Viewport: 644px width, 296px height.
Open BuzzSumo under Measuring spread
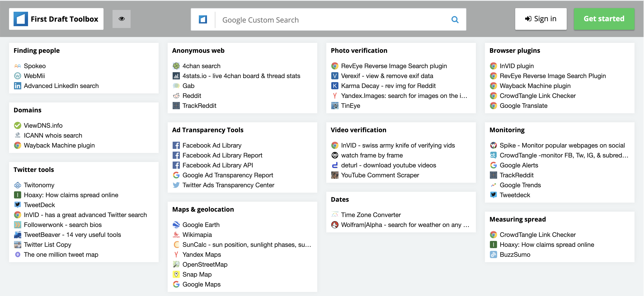515,254
